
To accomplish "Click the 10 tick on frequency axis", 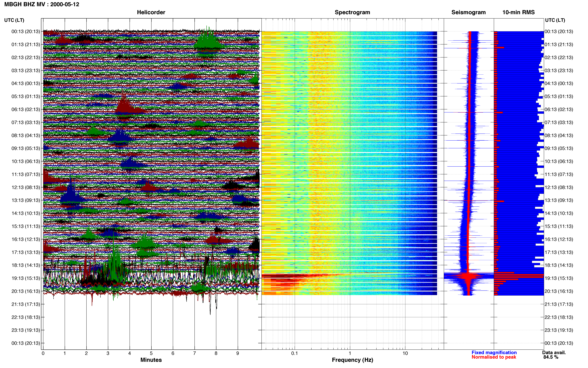I will coord(405,353).
